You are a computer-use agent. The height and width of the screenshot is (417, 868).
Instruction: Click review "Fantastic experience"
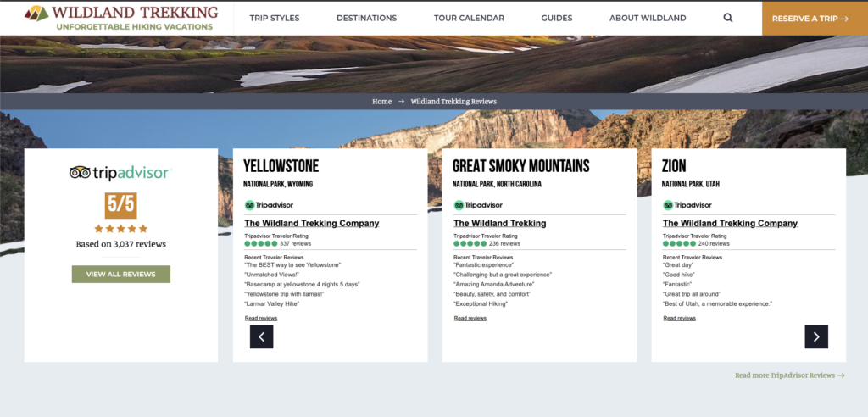tap(484, 264)
